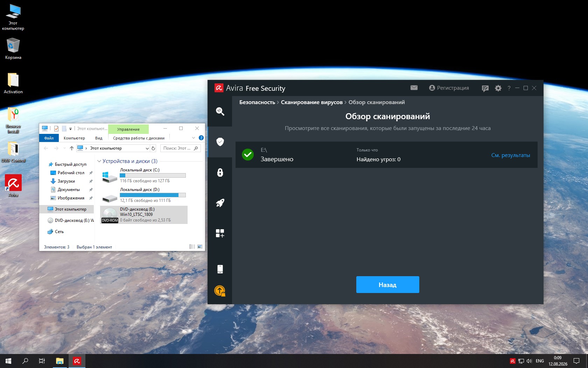Open Avira settings gear
The height and width of the screenshot is (368, 588).
coord(498,88)
